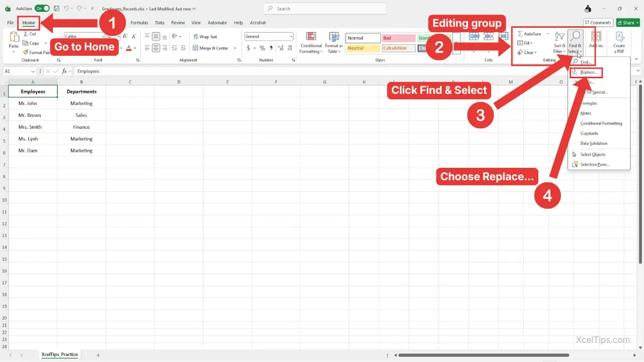
Task: Open the File tab
Action: (x=11, y=23)
